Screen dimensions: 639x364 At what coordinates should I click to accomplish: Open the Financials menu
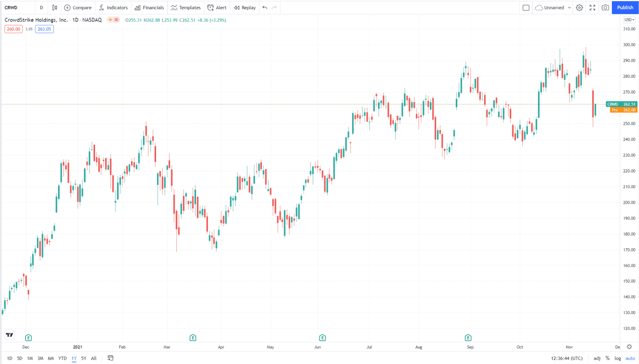pos(149,8)
